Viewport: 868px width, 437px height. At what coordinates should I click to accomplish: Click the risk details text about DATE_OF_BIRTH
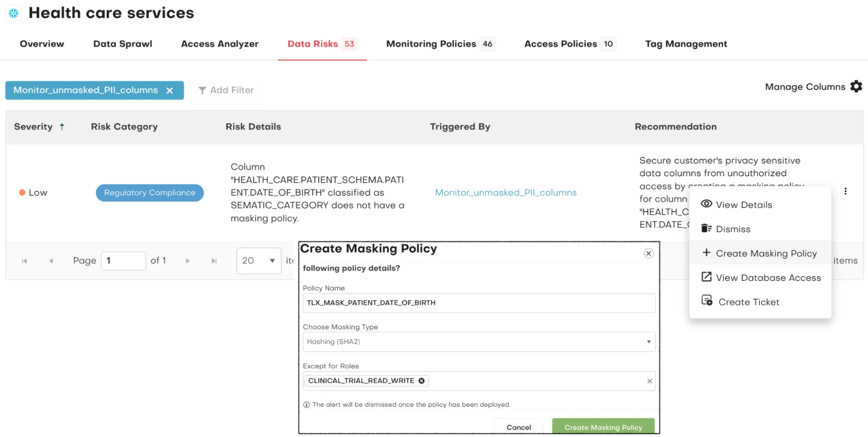(x=317, y=192)
